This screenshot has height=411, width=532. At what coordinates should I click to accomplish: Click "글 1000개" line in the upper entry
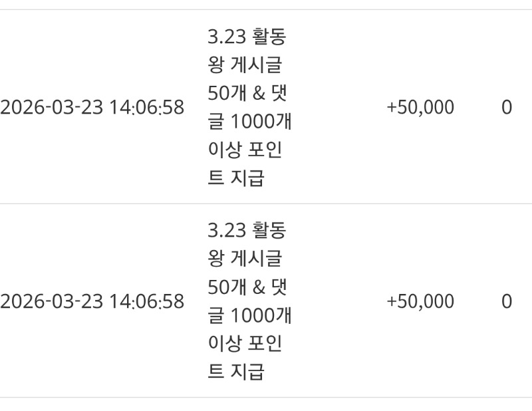[249, 122]
